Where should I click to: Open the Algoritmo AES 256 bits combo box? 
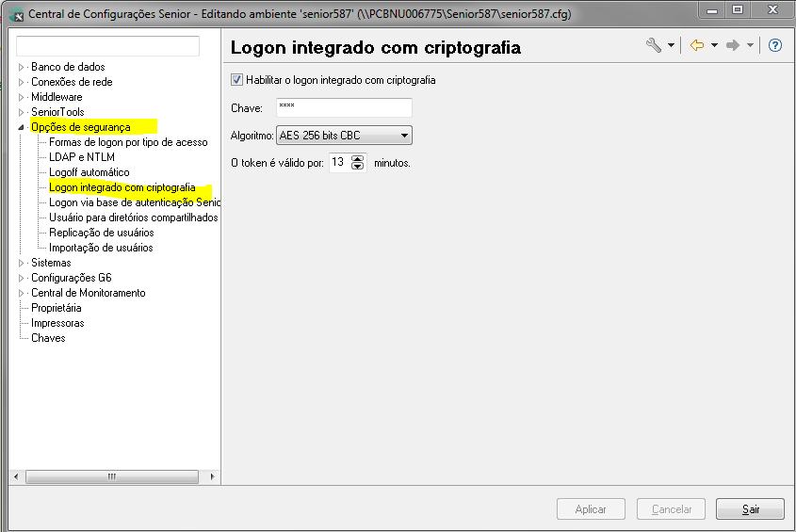[x=345, y=136]
